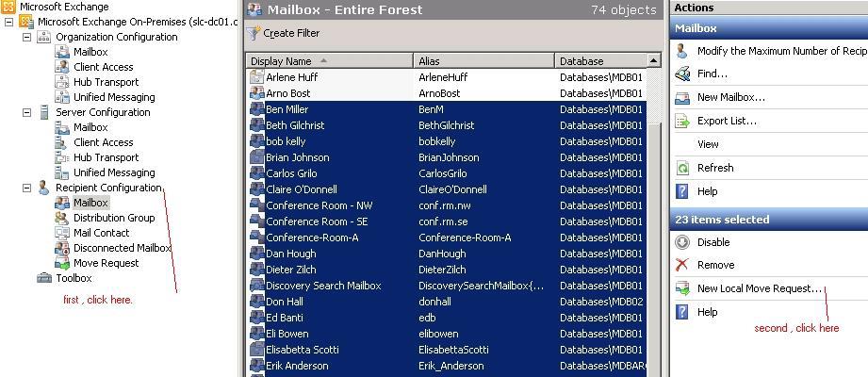Open the Move Request node
Image resolution: width=868 pixels, height=377 pixels.
pyautogui.click(x=106, y=263)
